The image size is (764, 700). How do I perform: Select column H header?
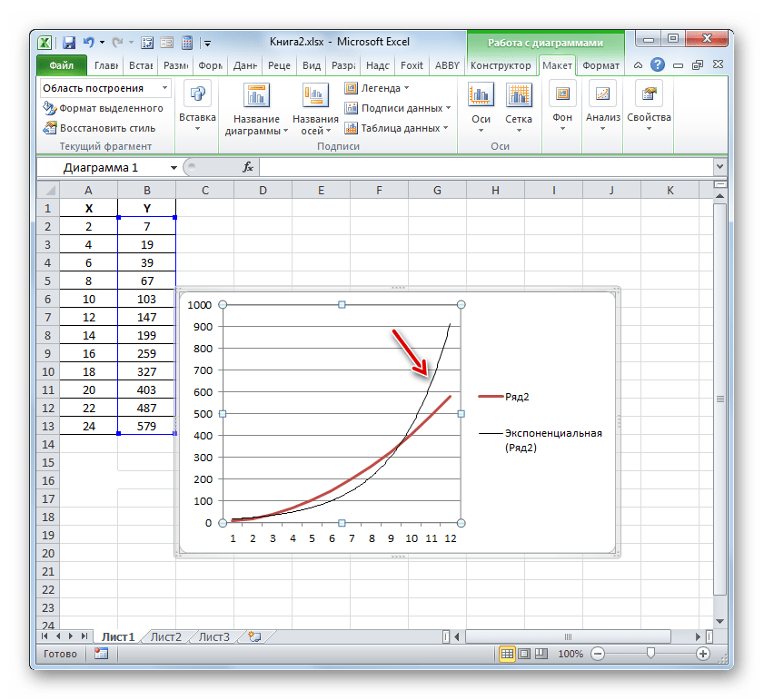coord(495,190)
